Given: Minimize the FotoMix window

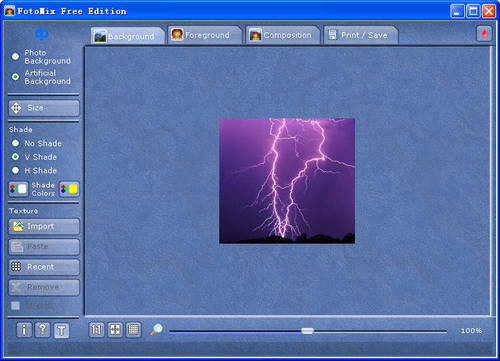Looking at the screenshot, I should pyautogui.click(x=457, y=11).
